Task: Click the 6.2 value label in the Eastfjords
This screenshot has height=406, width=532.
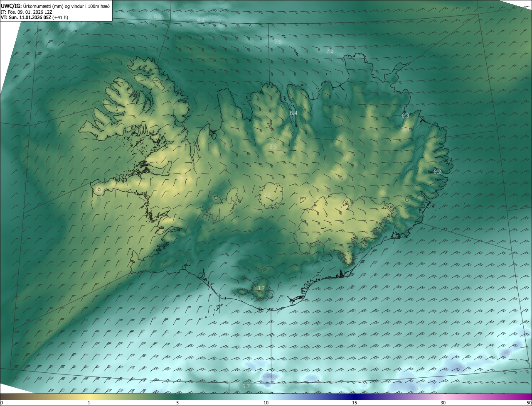Action: pyautogui.click(x=437, y=171)
